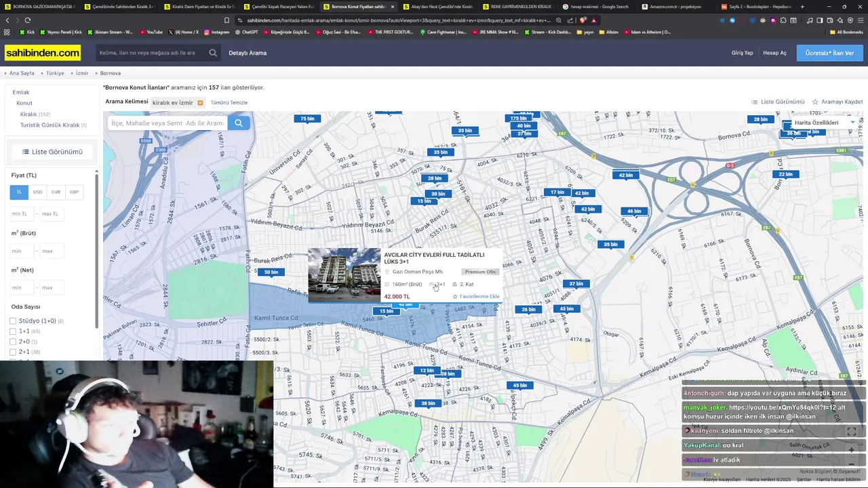Click the '26 bin' map price marker
This screenshot has height=488, width=868.
coord(528,310)
